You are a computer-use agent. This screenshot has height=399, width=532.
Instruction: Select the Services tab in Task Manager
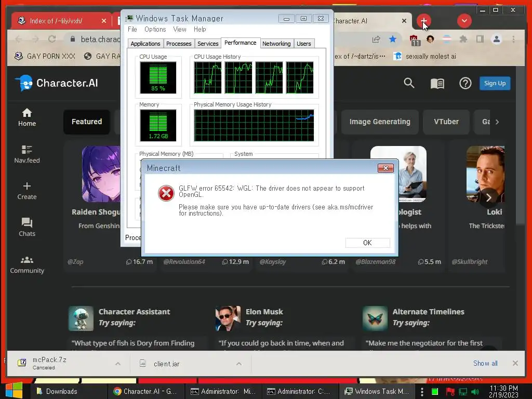click(208, 44)
